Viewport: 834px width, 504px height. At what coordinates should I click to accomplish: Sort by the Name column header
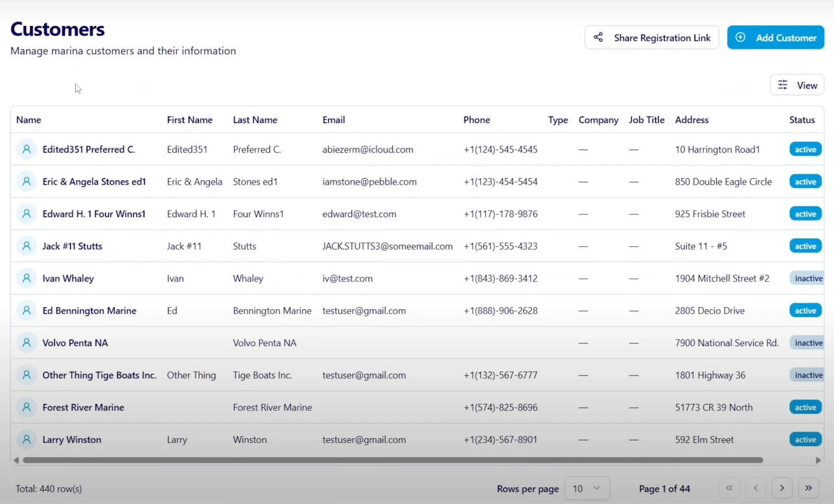[x=29, y=120]
